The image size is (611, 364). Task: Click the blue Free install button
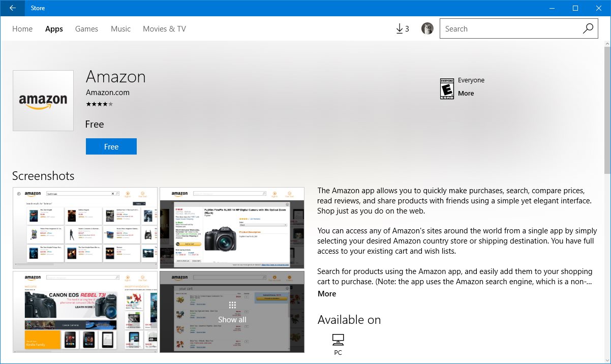pos(111,146)
